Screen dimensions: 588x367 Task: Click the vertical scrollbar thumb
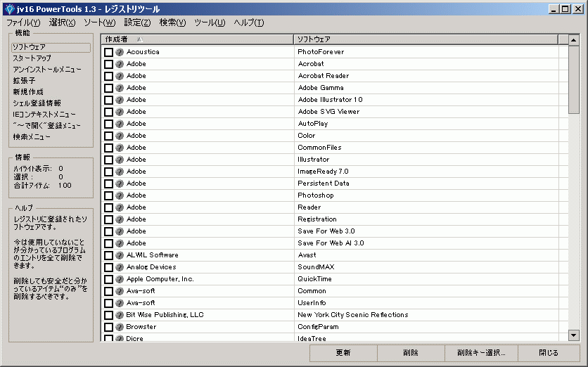tap(574, 80)
